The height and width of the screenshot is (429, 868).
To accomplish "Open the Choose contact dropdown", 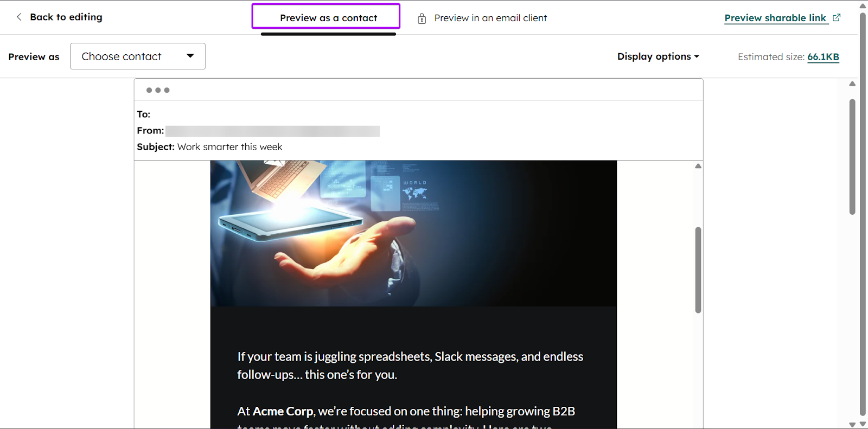I will [138, 56].
